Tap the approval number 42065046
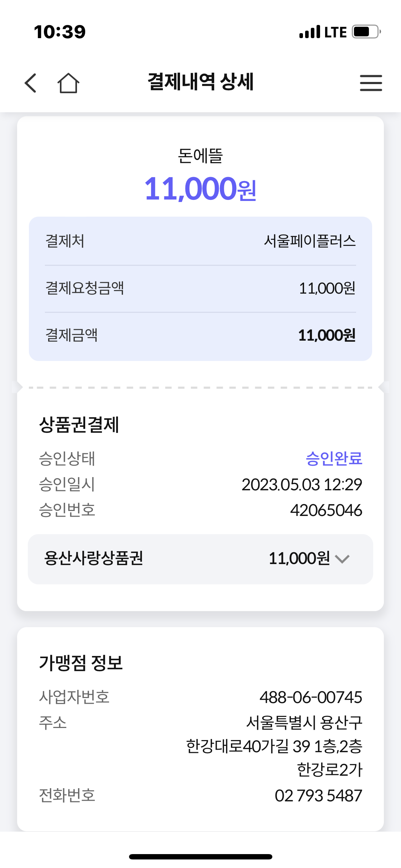This screenshot has height=868, width=401. click(326, 510)
